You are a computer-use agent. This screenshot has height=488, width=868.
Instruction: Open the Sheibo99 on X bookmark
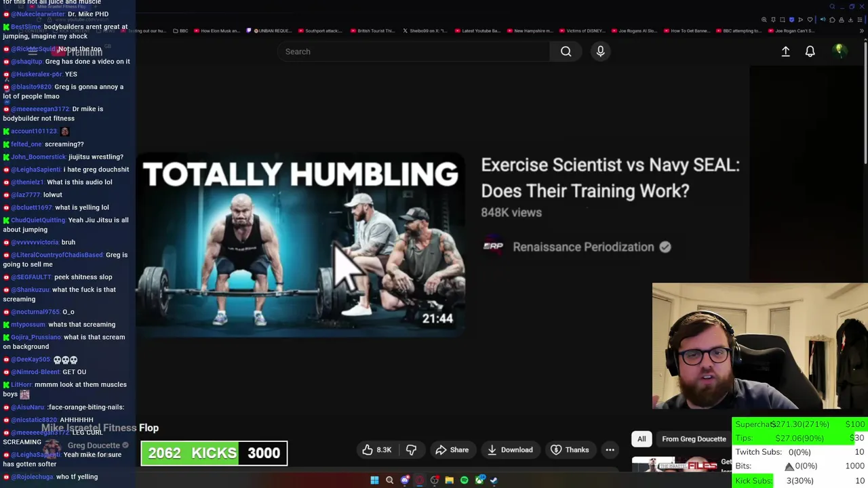pyautogui.click(x=425, y=30)
